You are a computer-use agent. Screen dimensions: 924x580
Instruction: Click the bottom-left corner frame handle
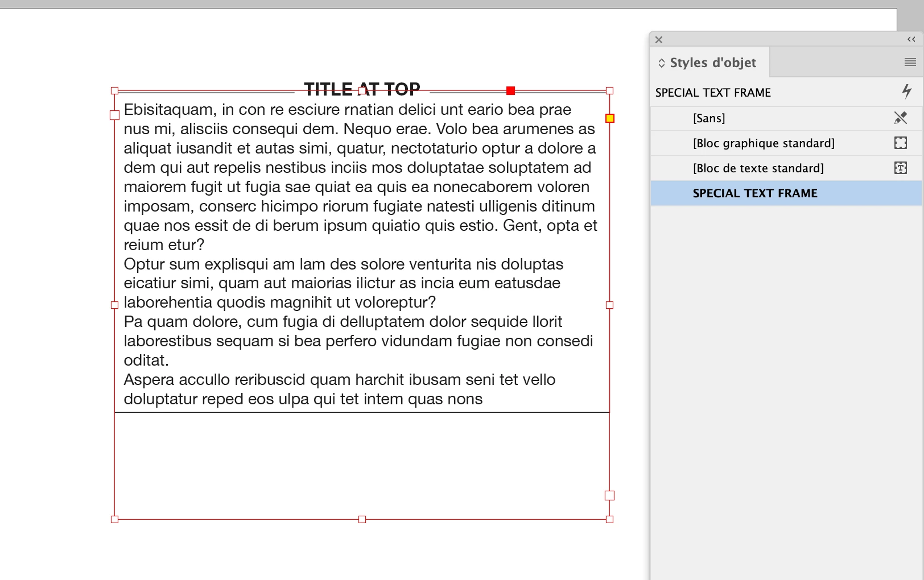[114, 519]
